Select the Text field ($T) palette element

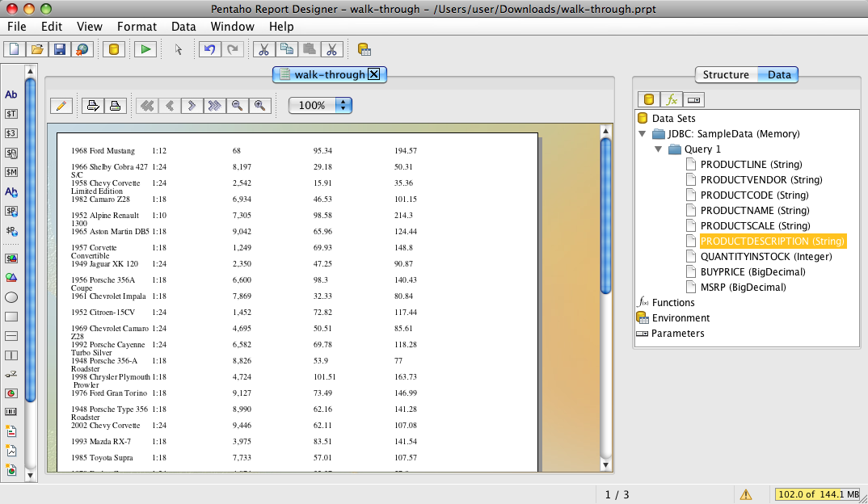[11, 114]
